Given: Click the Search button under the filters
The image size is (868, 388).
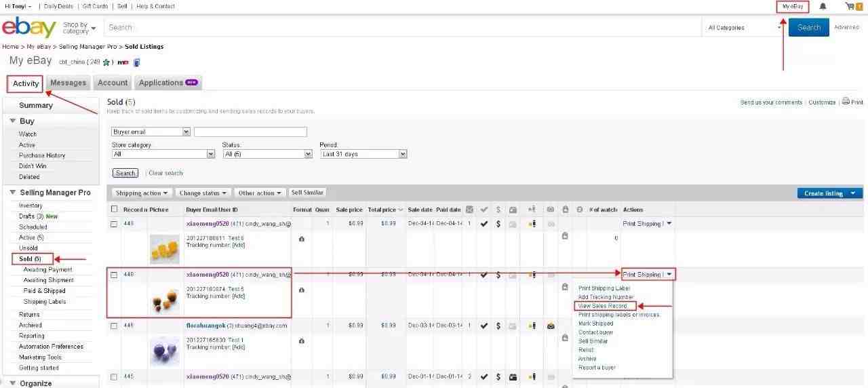Looking at the screenshot, I should coord(125,173).
